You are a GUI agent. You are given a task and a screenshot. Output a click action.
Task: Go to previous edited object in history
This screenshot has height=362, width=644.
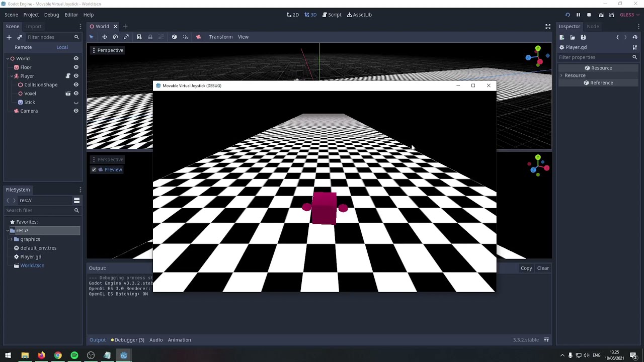[x=617, y=37]
